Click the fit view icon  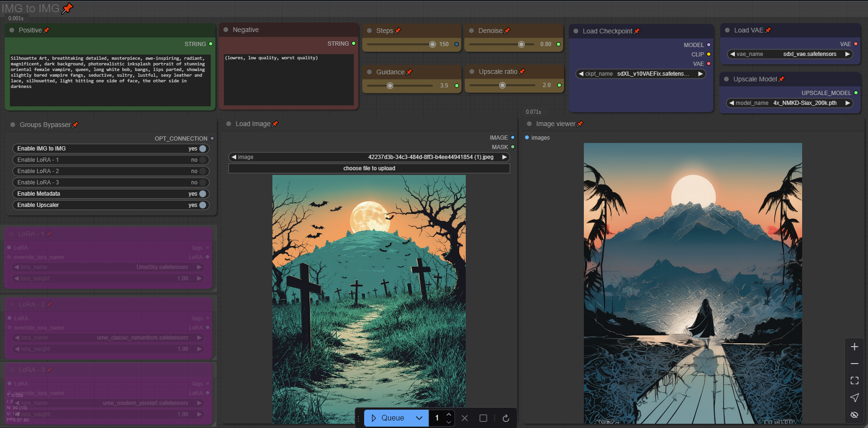854,380
